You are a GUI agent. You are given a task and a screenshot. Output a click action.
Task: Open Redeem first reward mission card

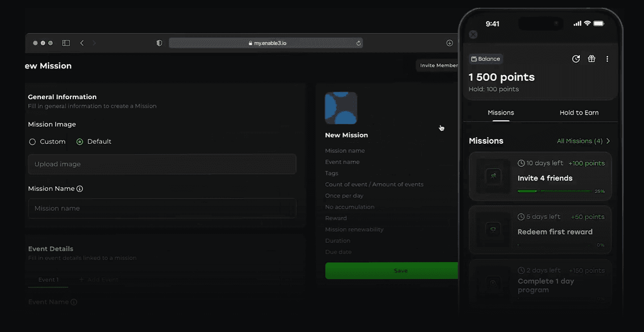click(x=540, y=230)
